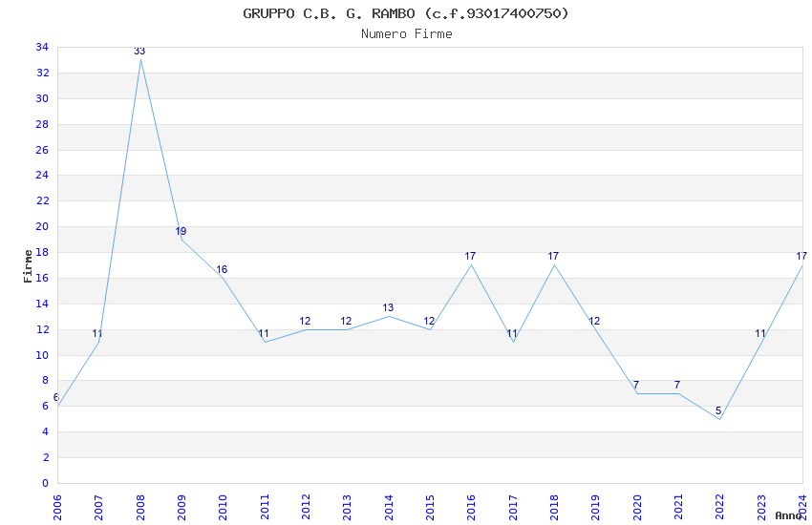Click the x-axis year 2022
Screen dimensions: 812x525
[719, 508]
